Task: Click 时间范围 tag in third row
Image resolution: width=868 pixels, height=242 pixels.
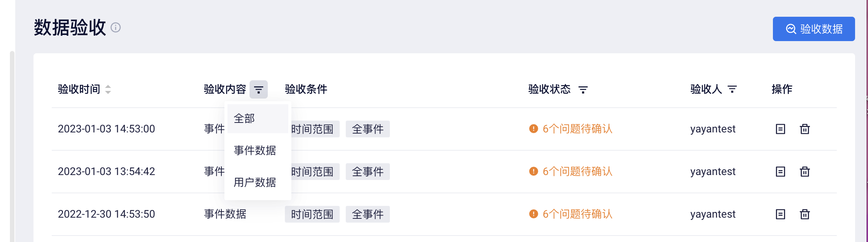Action: tap(312, 214)
